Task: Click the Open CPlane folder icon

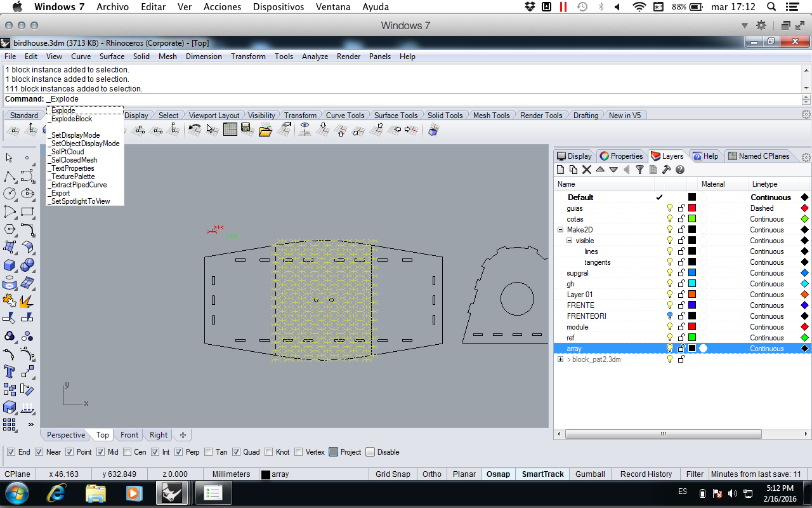Action: (x=265, y=130)
